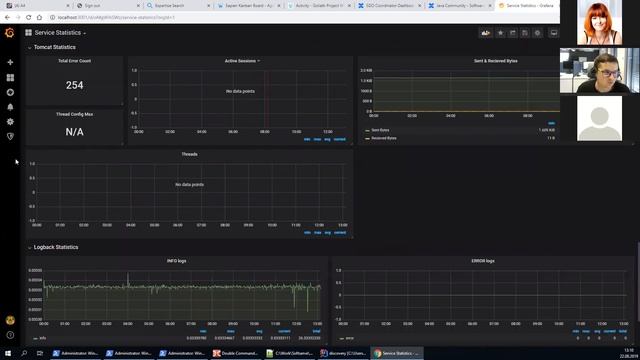Sort INFO logs legend by total
The image size is (640, 360).
coord(316,331)
